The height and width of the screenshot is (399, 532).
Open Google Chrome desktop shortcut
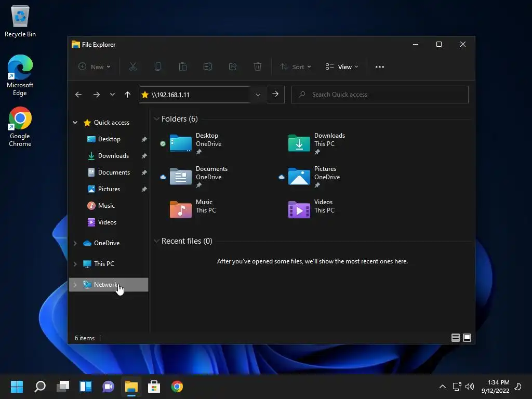point(20,127)
